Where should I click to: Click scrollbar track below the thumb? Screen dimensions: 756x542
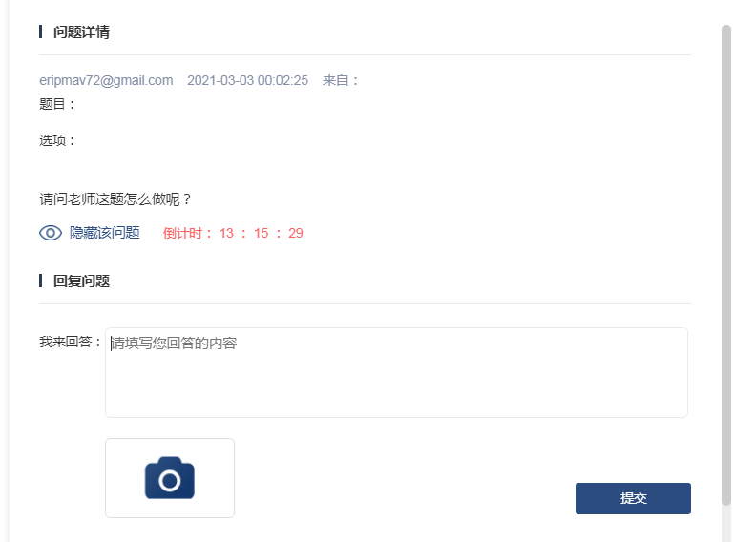pyautogui.click(x=726, y=524)
